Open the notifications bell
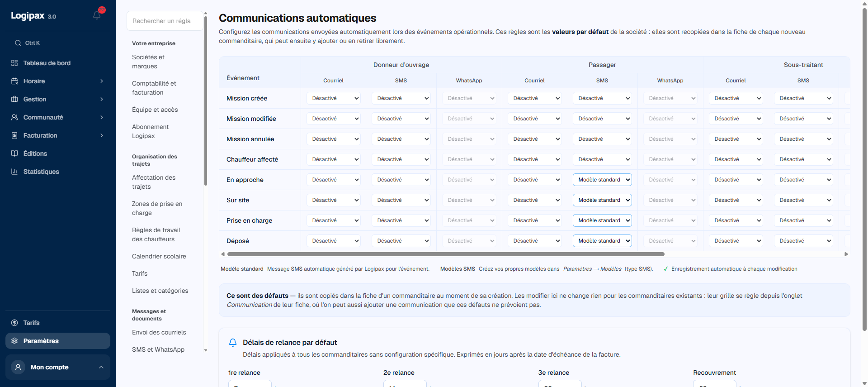This screenshot has height=387, width=868. 97,15
